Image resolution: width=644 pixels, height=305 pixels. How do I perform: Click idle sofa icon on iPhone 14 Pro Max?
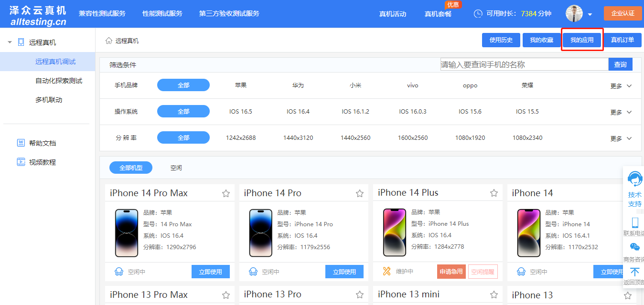pos(119,272)
